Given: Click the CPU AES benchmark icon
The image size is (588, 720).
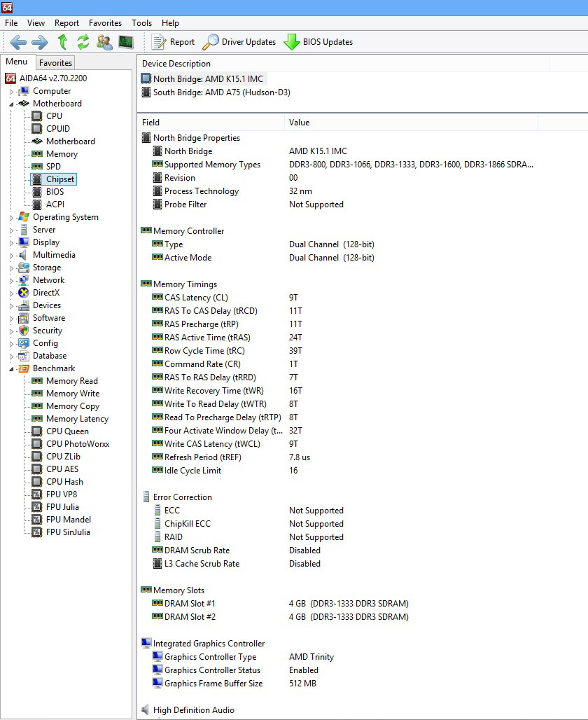Looking at the screenshot, I should (x=36, y=469).
